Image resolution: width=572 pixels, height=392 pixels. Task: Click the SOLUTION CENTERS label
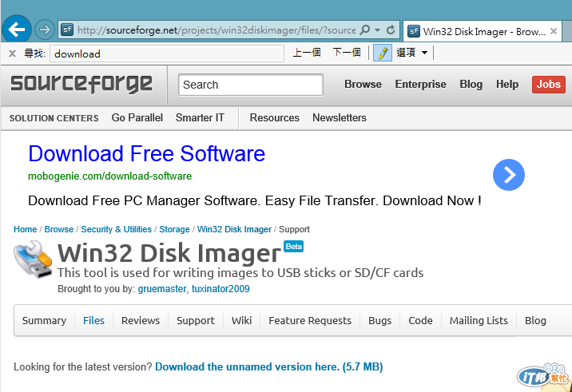(x=54, y=118)
